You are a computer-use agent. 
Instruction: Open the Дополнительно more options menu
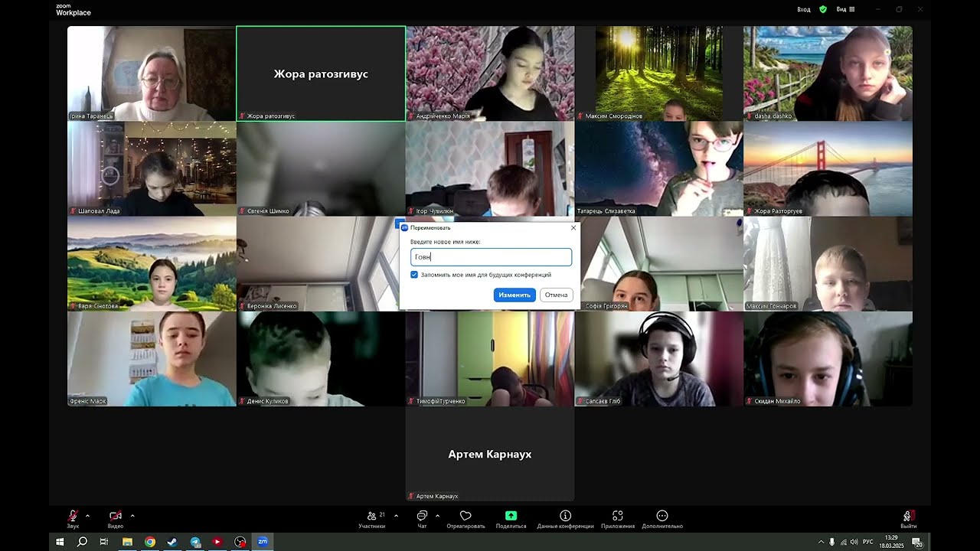point(662,519)
